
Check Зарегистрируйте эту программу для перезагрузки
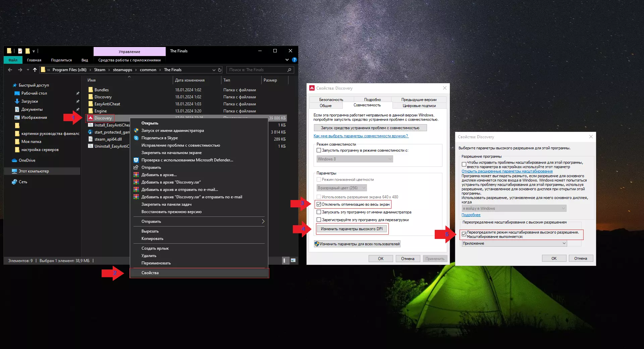pos(319,220)
